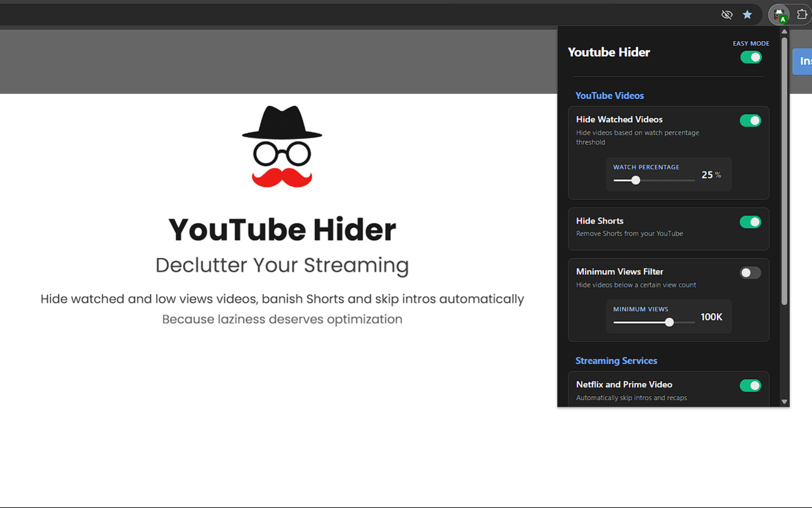Click the Youtube Hider popup title

tap(609, 52)
